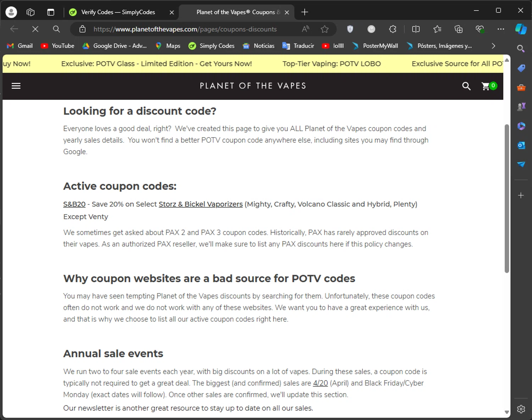
Task: Open the shopping cart
Action: point(489,86)
